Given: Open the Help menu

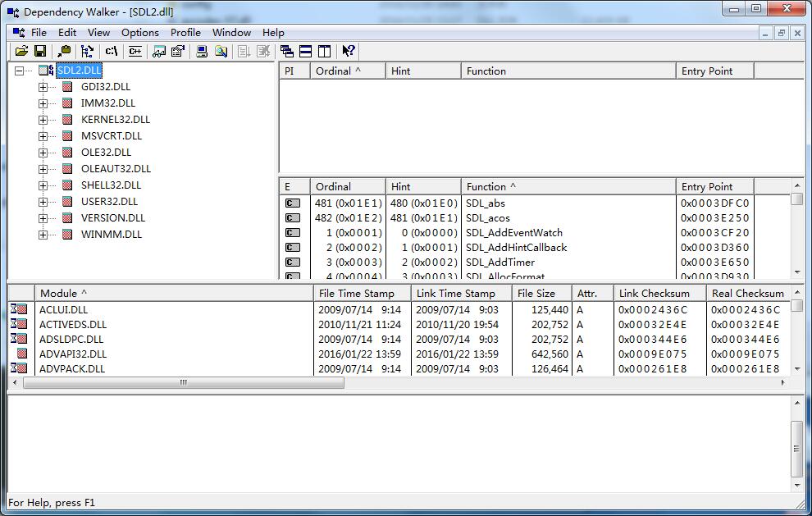Looking at the screenshot, I should [273, 32].
